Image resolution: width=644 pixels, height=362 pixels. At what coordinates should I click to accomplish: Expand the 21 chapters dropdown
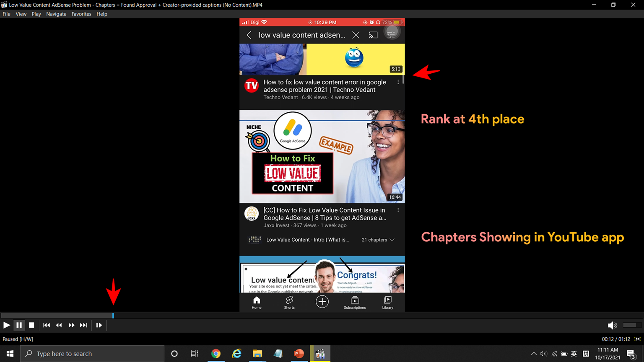(378, 240)
